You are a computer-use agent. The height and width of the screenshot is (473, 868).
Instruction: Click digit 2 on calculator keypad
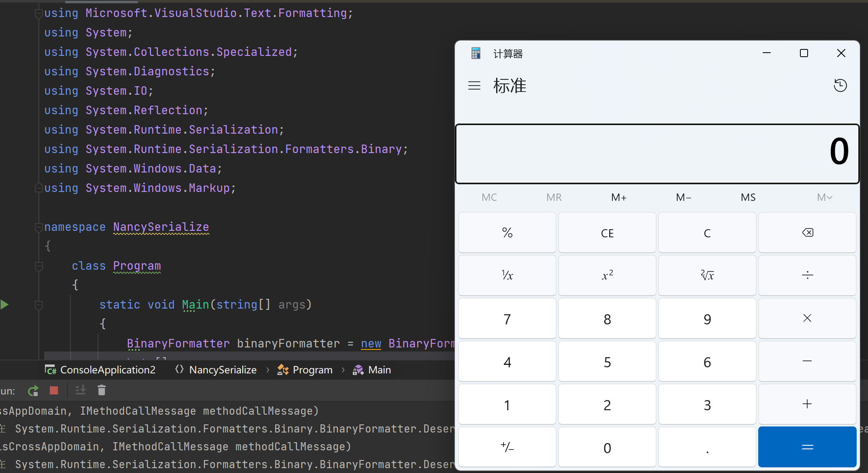[x=607, y=404]
